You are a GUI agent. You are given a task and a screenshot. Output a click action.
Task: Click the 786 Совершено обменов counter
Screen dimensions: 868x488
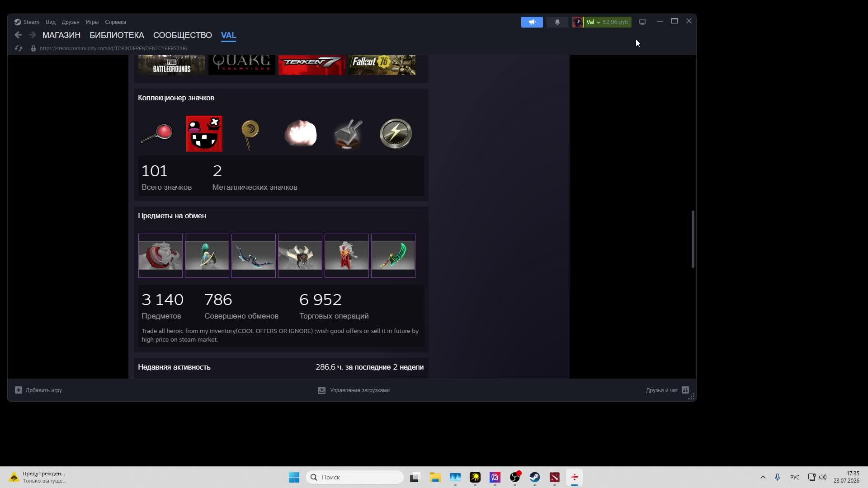click(241, 306)
